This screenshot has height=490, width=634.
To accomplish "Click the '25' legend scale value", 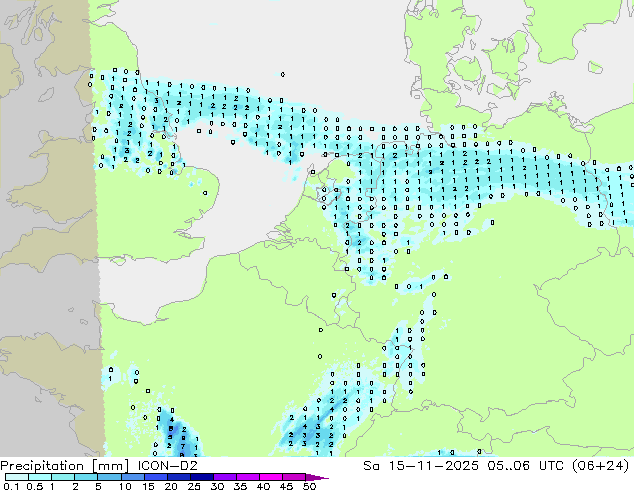I will coord(194,486).
